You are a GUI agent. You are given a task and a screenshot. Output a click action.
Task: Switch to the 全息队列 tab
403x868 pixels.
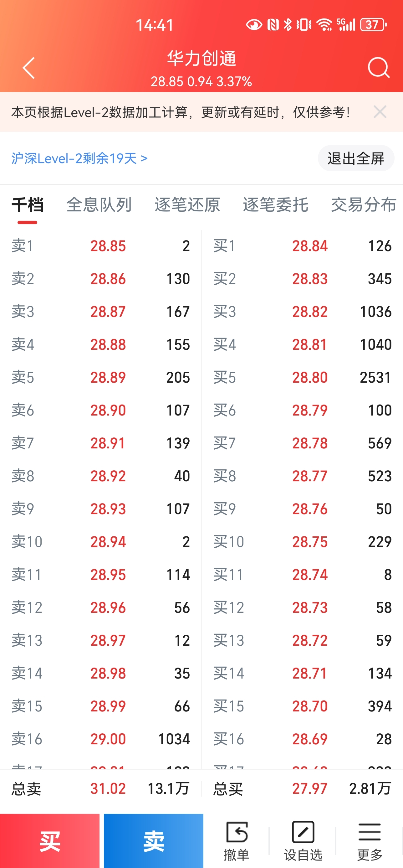[x=99, y=204]
